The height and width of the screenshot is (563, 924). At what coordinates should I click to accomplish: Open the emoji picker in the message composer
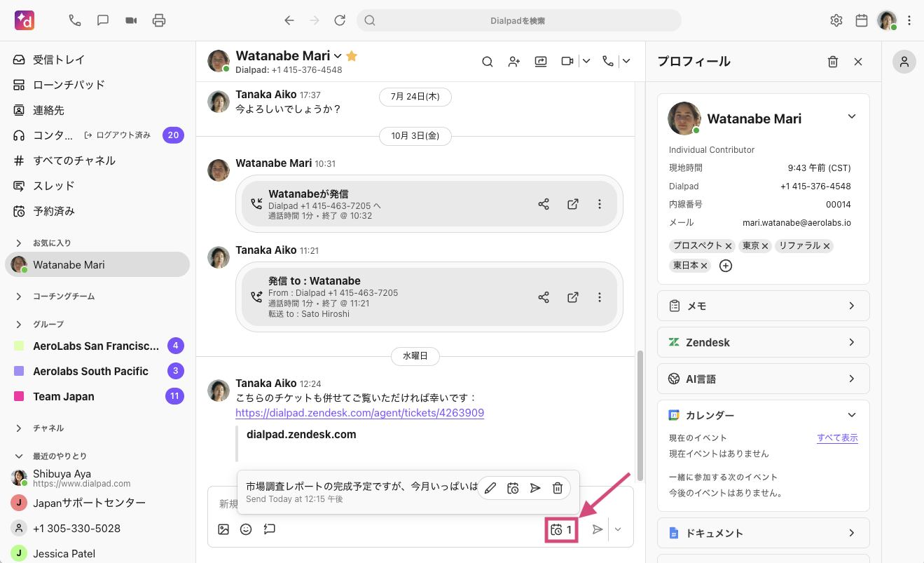246,529
